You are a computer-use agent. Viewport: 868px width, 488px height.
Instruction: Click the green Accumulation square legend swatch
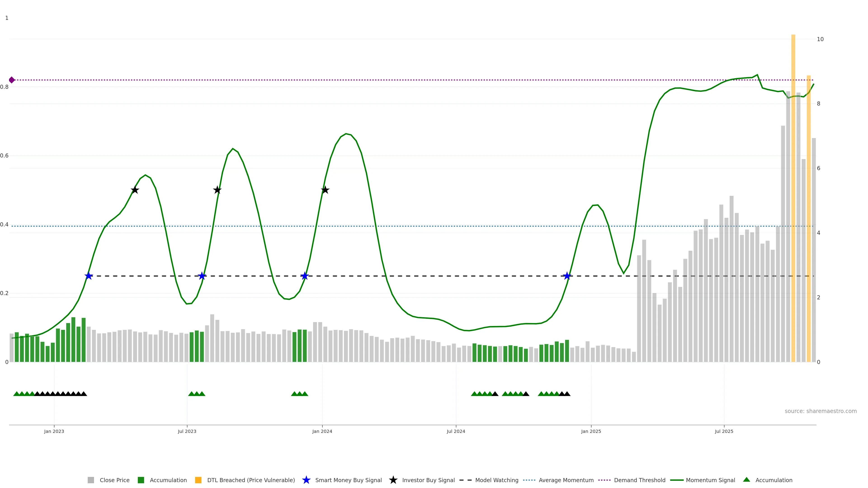click(141, 480)
